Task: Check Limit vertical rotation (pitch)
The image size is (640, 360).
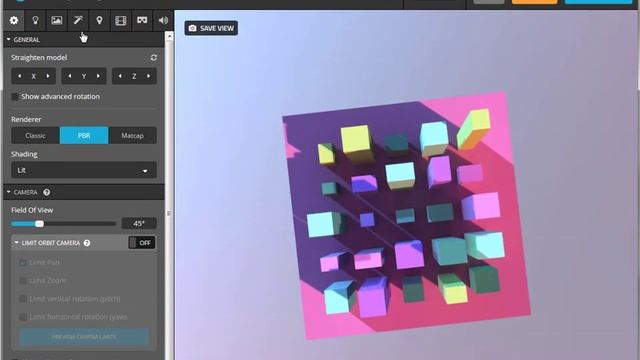Action: point(23,299)
